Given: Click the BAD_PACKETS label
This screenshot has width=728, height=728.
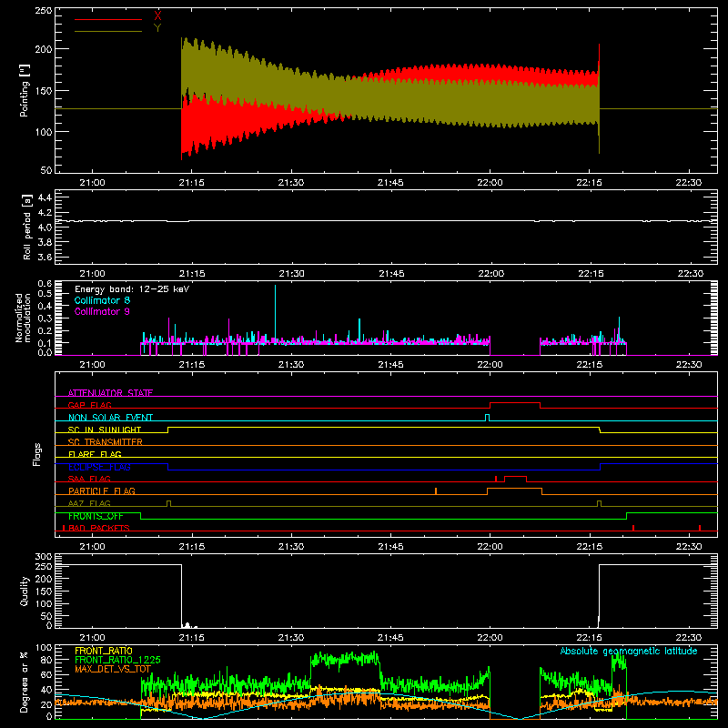Looking at the screenshot, I should [99, 528].
